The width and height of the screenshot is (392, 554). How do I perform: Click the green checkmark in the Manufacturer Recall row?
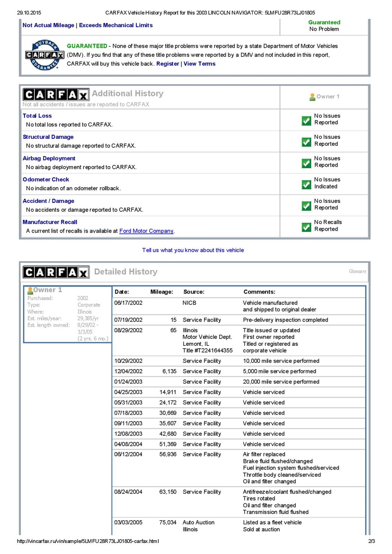pyautogui.click(x=306, y=227)
